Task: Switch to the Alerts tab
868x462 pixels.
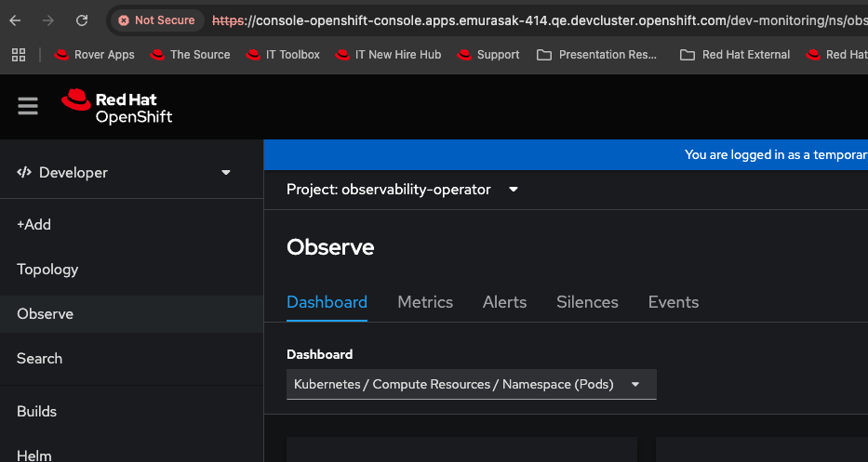Action: (504, 302)
